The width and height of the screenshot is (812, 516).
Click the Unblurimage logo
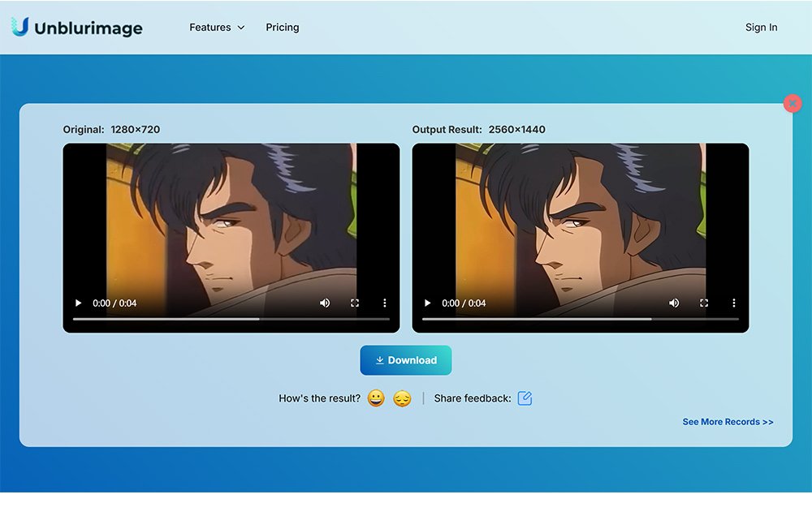[77, 28]
